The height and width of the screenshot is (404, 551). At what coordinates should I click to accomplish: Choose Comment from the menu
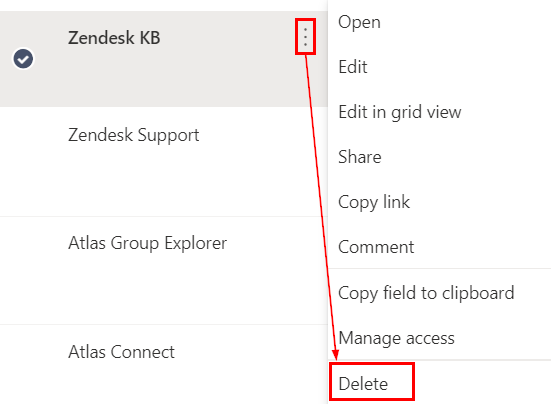pyautogui.click(x=376, y=247)
